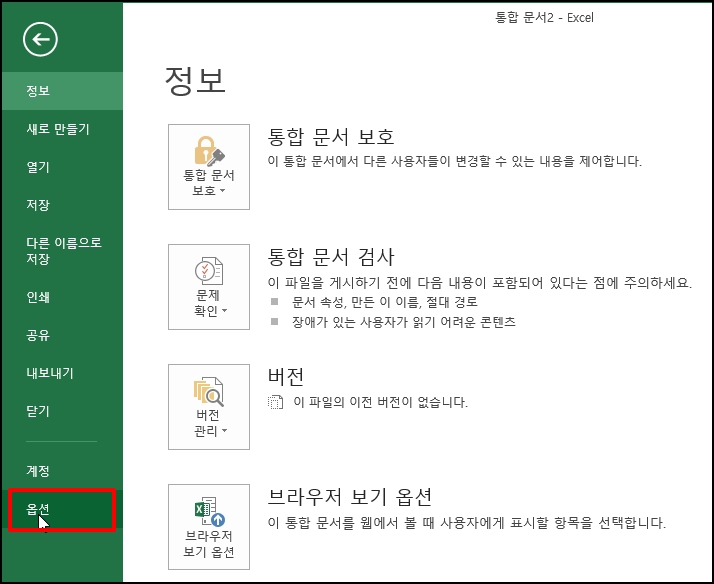This screenshot has width=714, height=584.
Task: Click the 통합 문서 검사 heading
Action: 331,257
